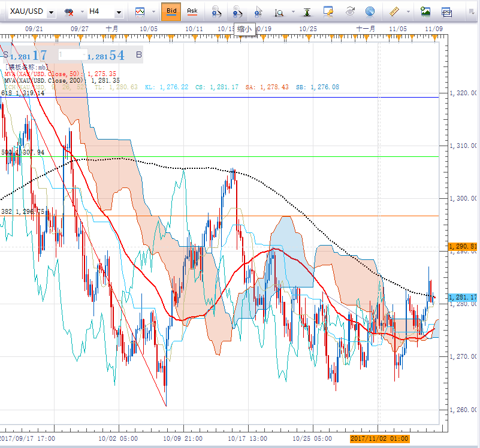Click the zoom out magnifier icon
The image size is (480, 448).
pos(238,11)
